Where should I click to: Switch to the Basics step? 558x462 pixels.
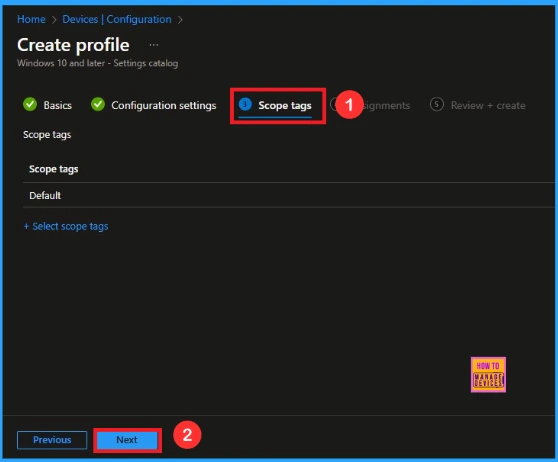click(x=57, y=105)
